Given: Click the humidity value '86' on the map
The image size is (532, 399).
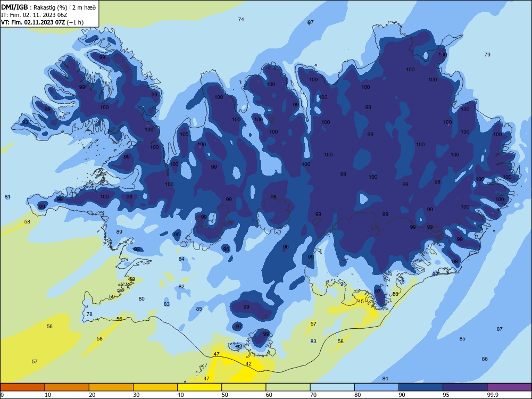Looking at the screenshot, I should pos(485,359).
